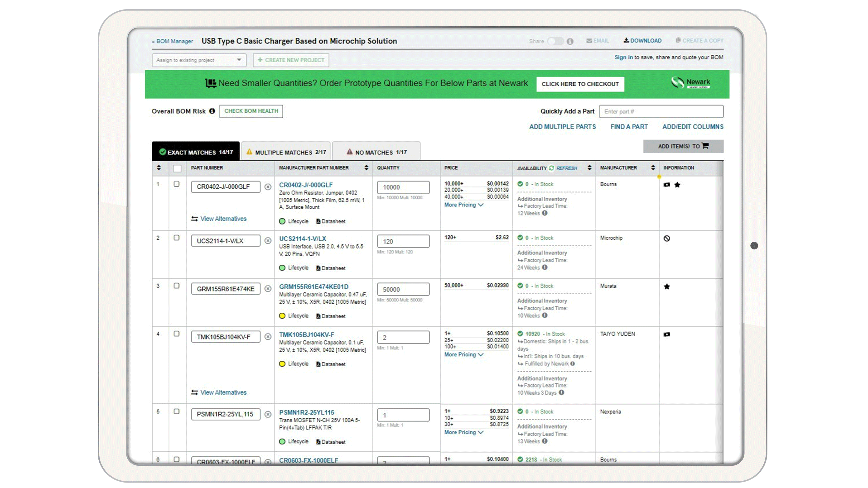This screenshot has width=868, height=488.
Task: Open GRM155R61E474KE01D part link
Action: [x=314, y=287]
